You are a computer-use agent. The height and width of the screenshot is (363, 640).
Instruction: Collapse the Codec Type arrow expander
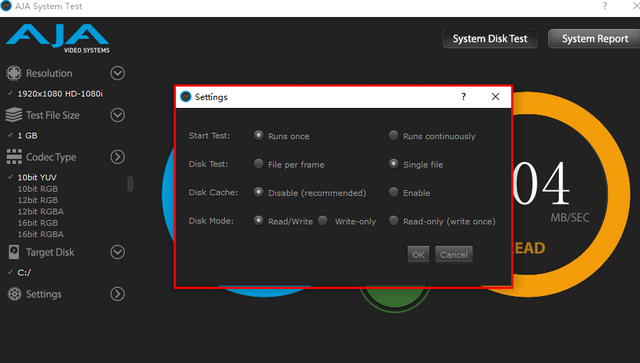click(118, 157)
